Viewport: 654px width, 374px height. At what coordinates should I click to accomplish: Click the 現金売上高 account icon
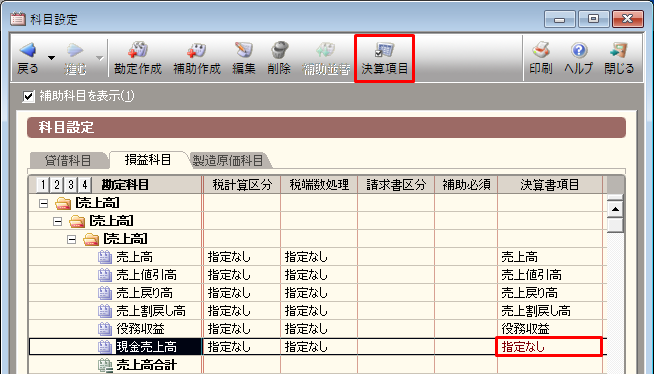[x=105, y=346]
